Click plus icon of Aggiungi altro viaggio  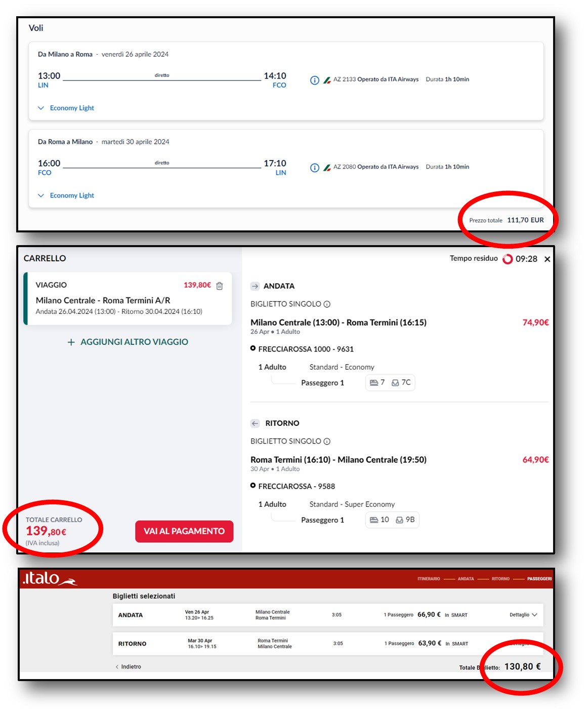tap(71, 342)
